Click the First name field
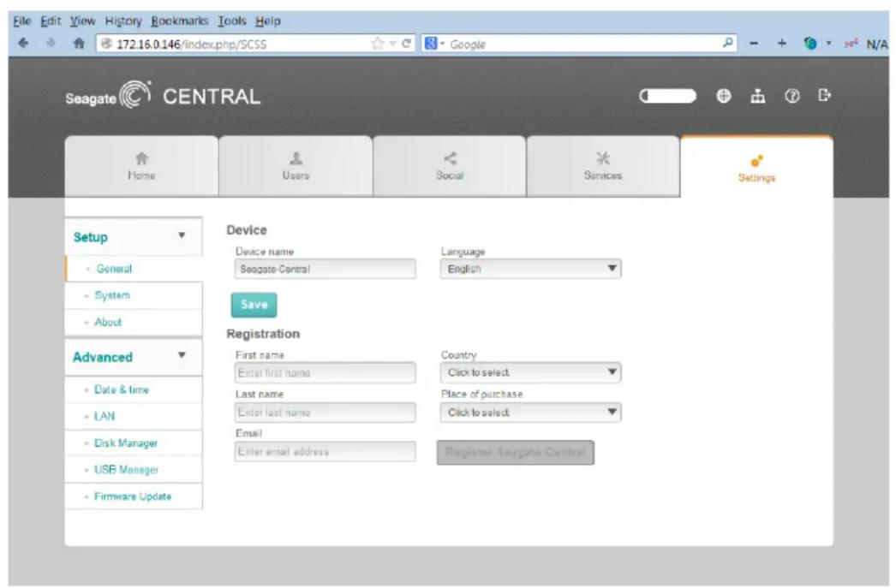Screen dimensions: 896x588 (326, 373)
